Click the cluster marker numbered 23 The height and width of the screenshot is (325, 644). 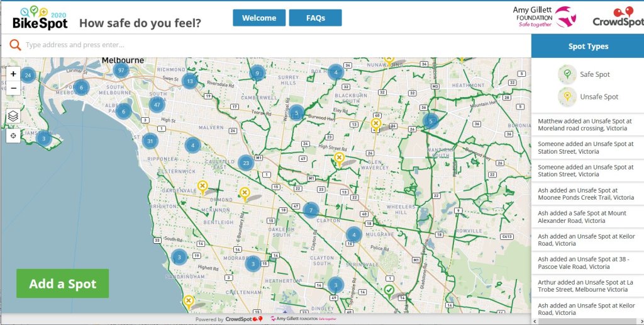(246, 162)
